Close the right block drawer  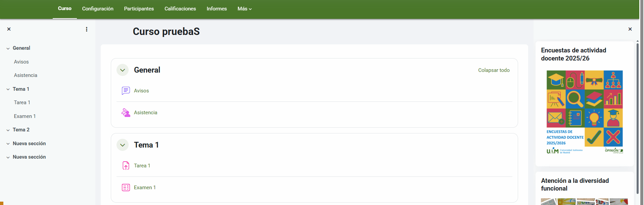pyautogui.click(x=630, y=29)
